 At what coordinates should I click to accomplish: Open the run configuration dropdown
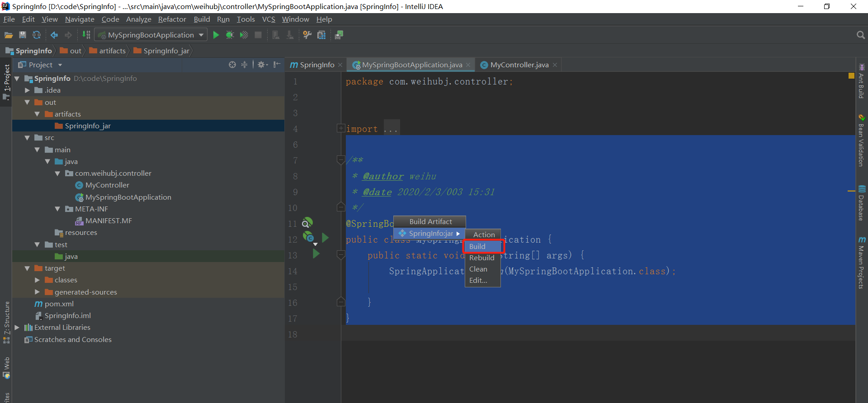click(151, 35)
